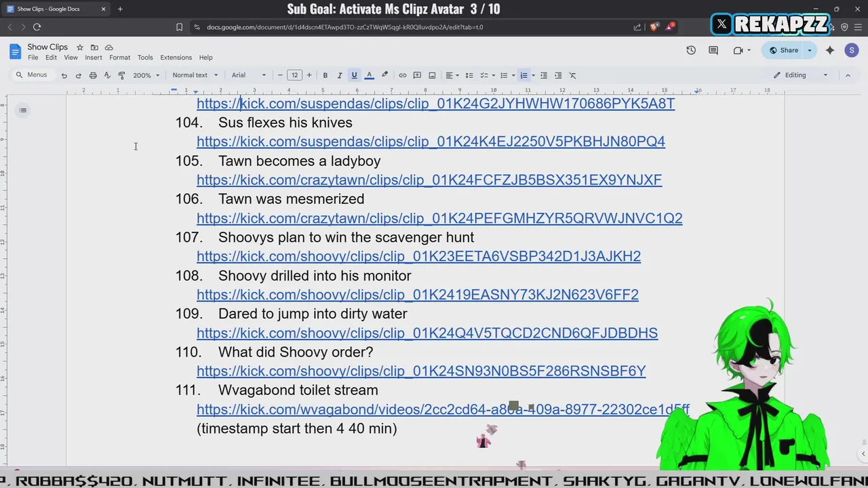This screenshot has height=488, width=868.
Task: Click the Share button
Action: click(x=783, y=50)
